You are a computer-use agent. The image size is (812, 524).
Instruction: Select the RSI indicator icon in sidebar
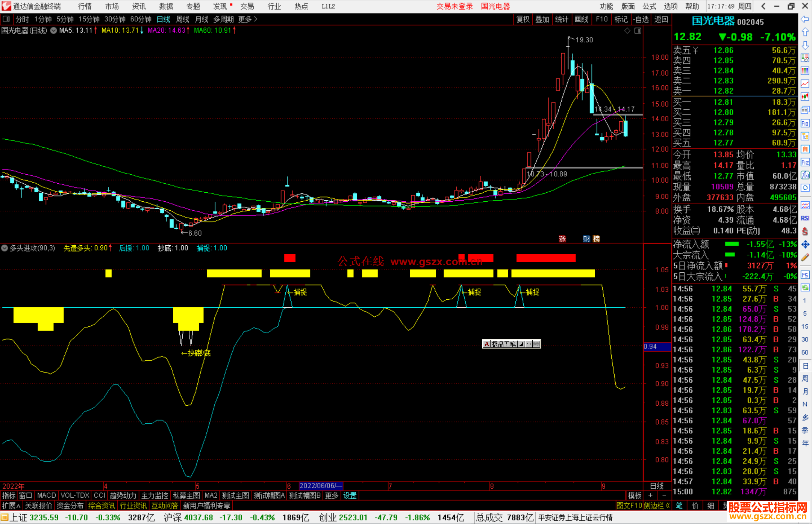805,218
